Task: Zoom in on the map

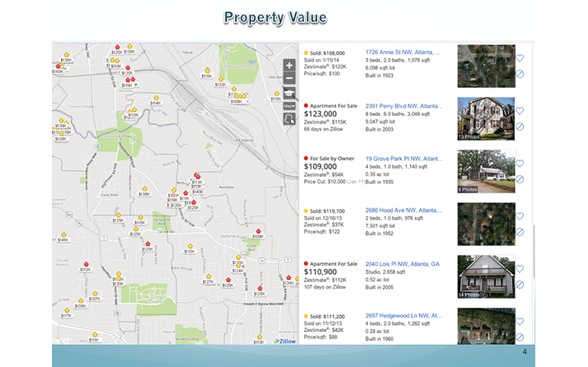Action: [289, 66]
